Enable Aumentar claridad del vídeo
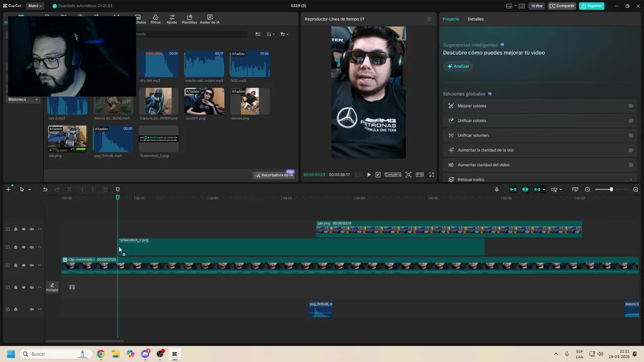Image resolution: width=644 pixels, height=362 pixels. coord(631,165)
